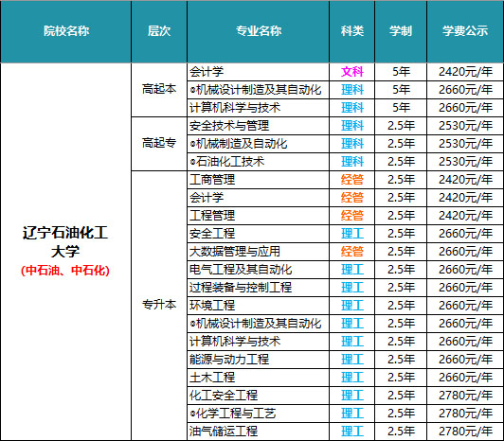Click 2420元/年 in the 文科 row
The width and height of the screenshot is (504, 441).
click(465, 72)
